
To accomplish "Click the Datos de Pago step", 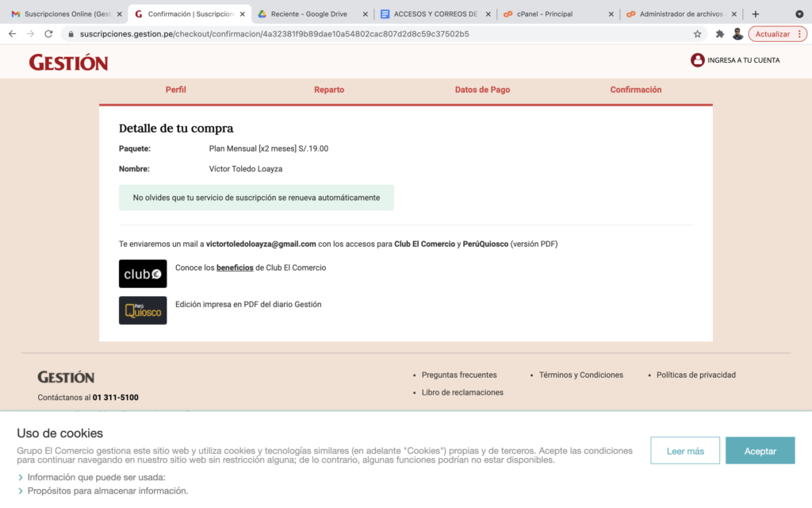I will click(x=482, y=90).
